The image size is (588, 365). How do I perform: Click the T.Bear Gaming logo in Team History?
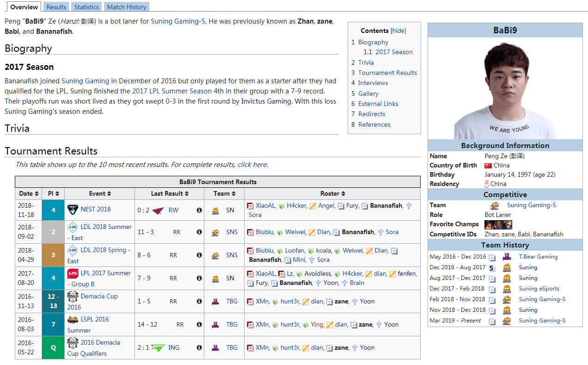[507, 257]
